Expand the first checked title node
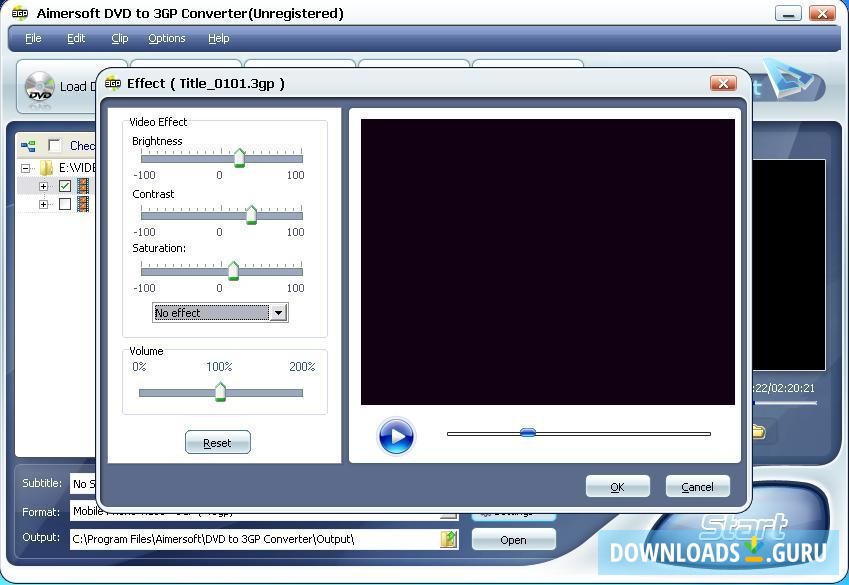849x585 pixels. click(43, 186)
